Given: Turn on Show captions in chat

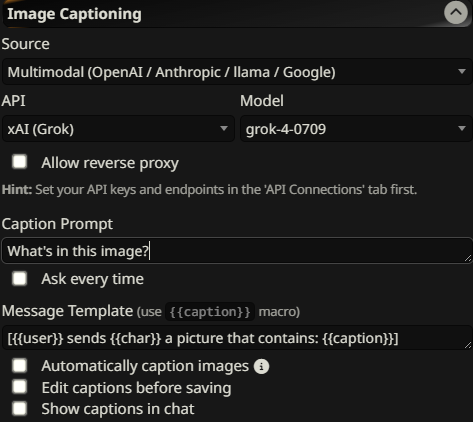Looking at the screenshot, I should click(x=20, y=409).
